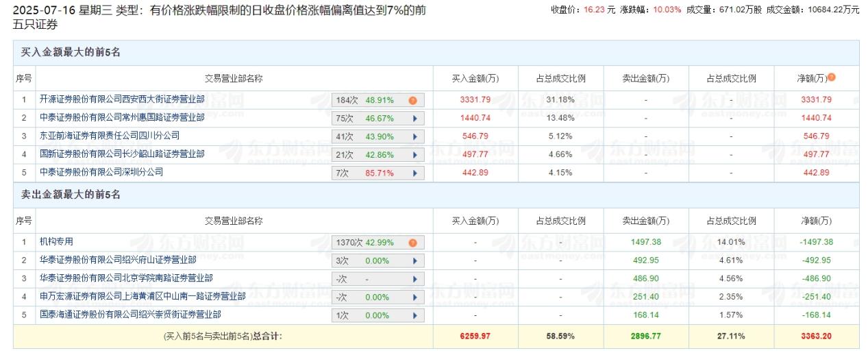Image resolution: width=868 pixels, height=353 pixels.
Task: Click the orange icon in 开源证券 row badge
Action: tap(412, 100)
